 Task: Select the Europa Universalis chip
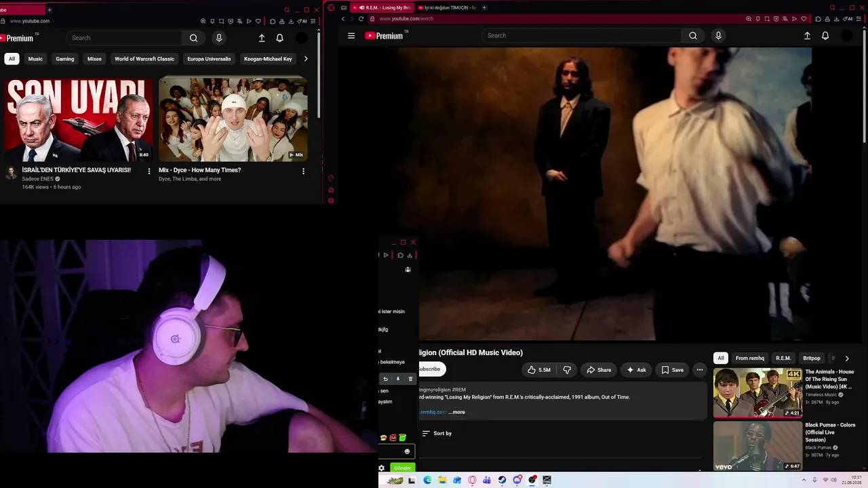click(x=209, y=59)
